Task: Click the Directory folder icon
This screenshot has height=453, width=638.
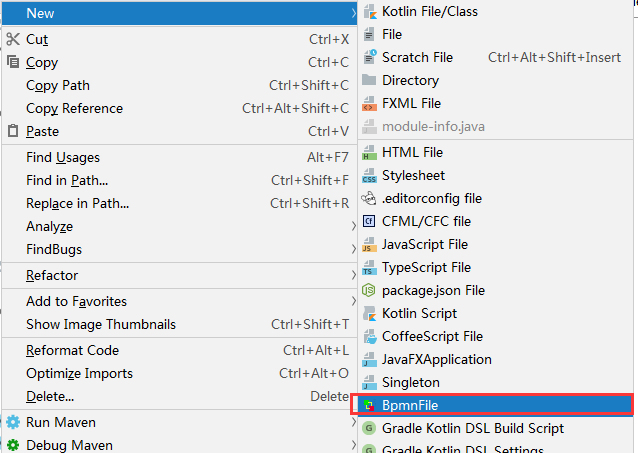Action: tap(369, 80)
